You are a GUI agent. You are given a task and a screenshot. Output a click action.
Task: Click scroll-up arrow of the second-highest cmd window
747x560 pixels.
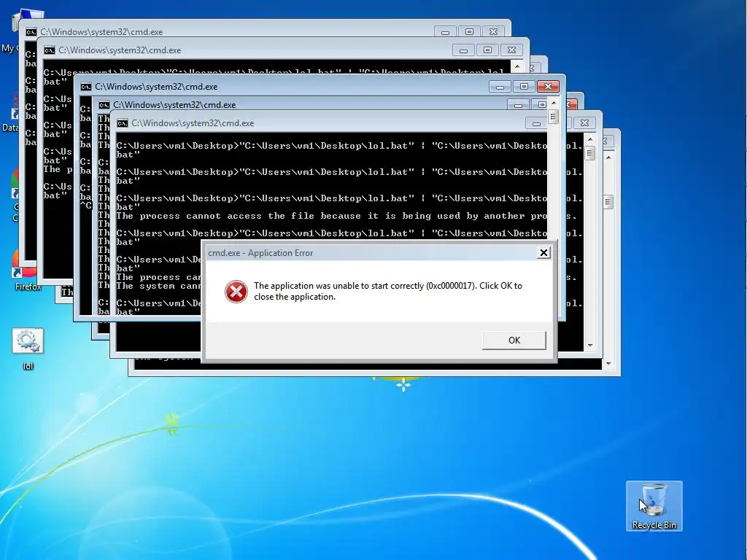pyautogui.click(x=517, y=66)
